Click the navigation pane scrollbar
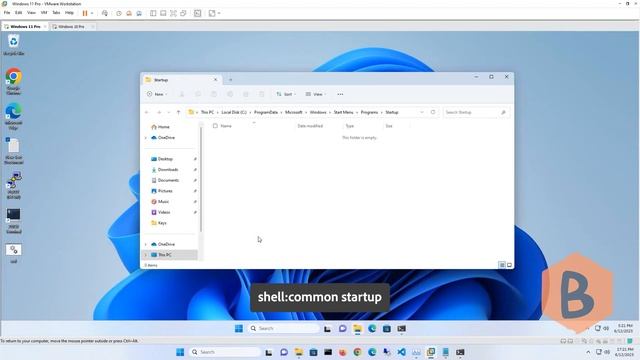640x360 pixels. click(201, 179)
